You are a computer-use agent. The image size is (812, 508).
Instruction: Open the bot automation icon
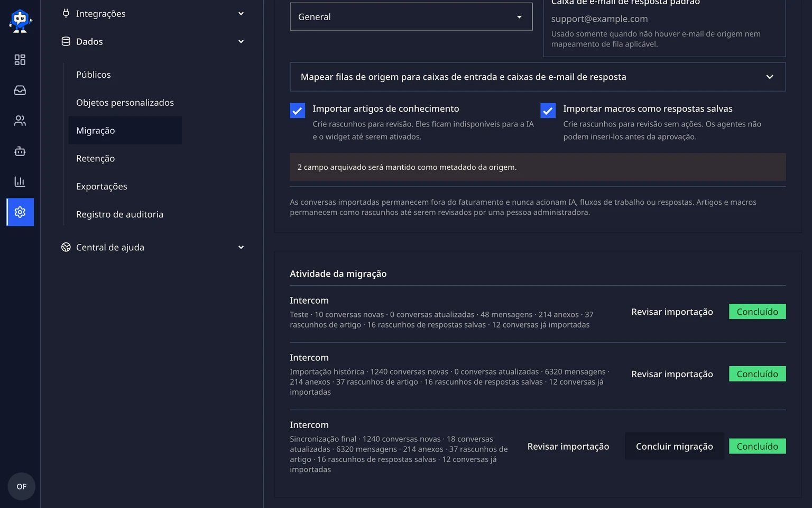(x=20, y=151)
